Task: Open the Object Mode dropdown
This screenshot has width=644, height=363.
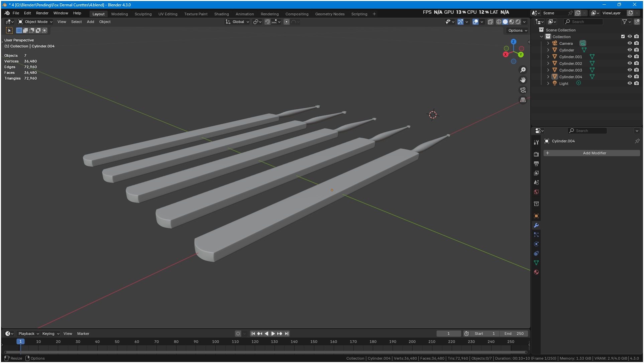Action: [x=36, y=22]
